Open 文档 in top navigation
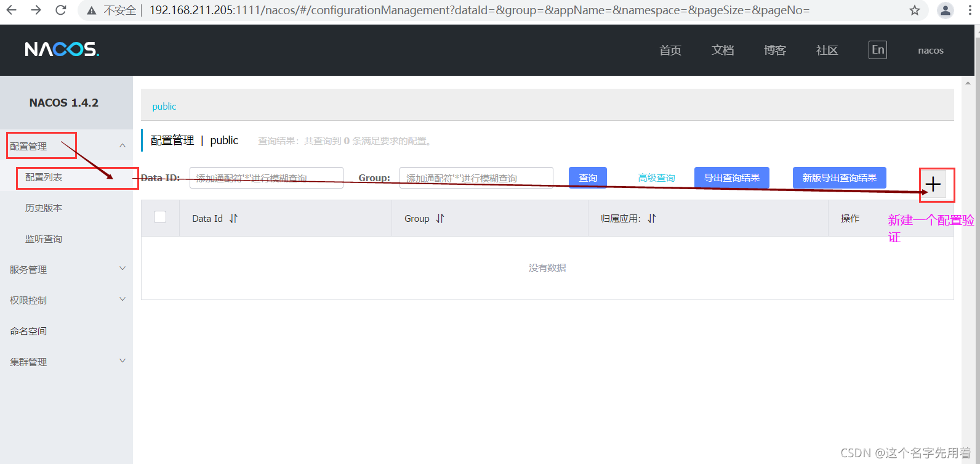980x464 pixels. (x=723, y=50)
